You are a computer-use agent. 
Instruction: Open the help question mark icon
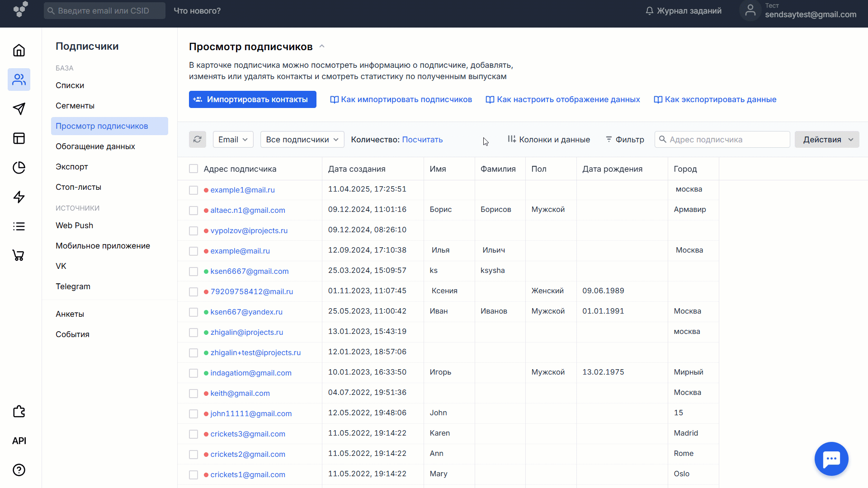click(19, 470)
